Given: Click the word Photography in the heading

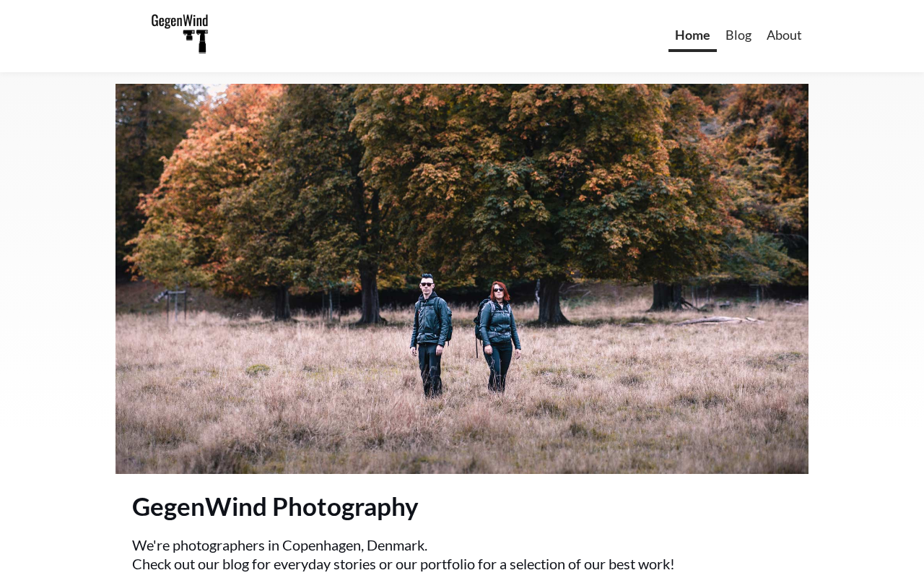Looking at the screenshot, I should (345, 506).
